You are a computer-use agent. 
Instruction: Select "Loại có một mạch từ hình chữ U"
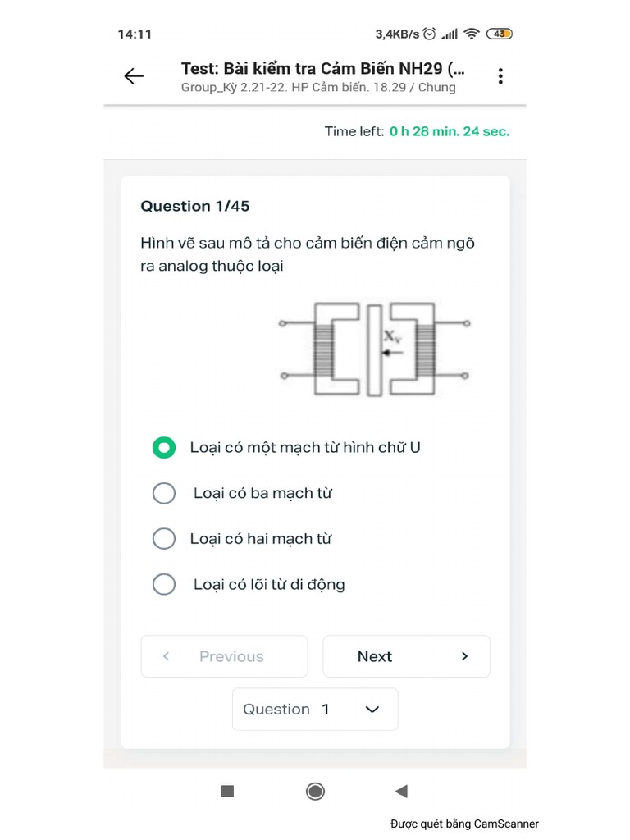[x=164, y=447]
